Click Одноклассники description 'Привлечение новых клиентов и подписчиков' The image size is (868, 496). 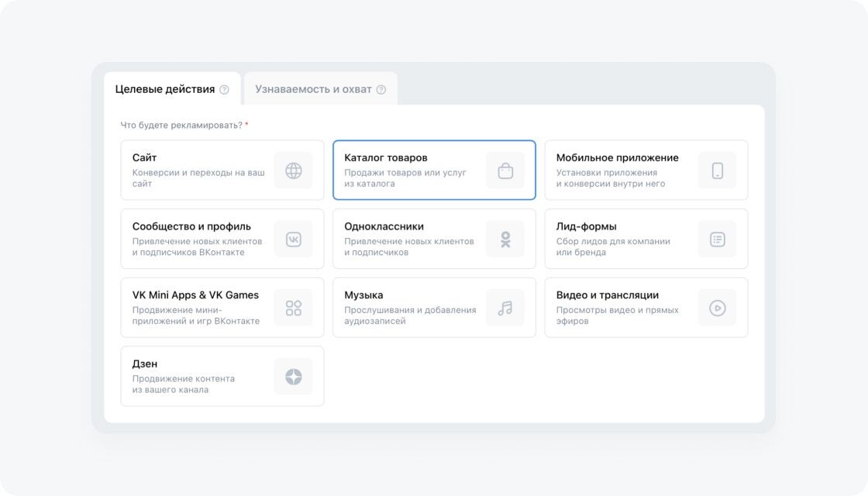point(409,246)
